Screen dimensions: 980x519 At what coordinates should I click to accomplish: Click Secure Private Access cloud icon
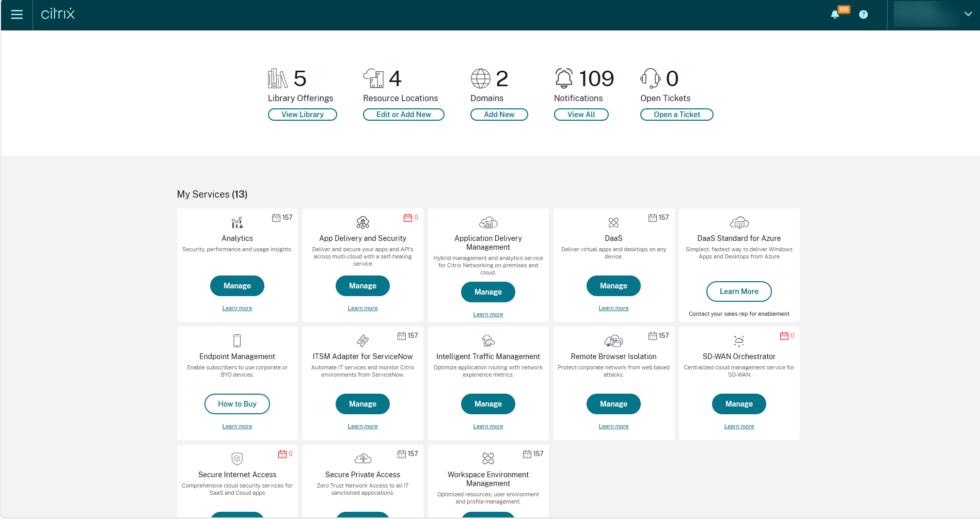(x=363, y=459)
